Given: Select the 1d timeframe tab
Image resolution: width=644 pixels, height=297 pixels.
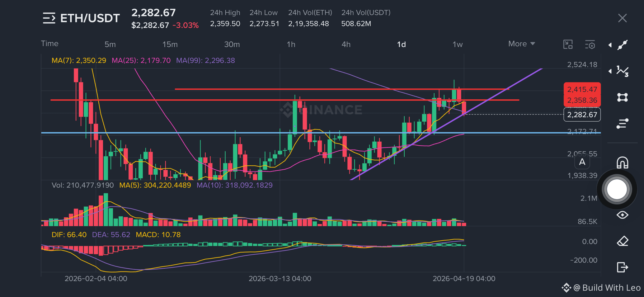Looking at the screenshot, I should (401, 44).
